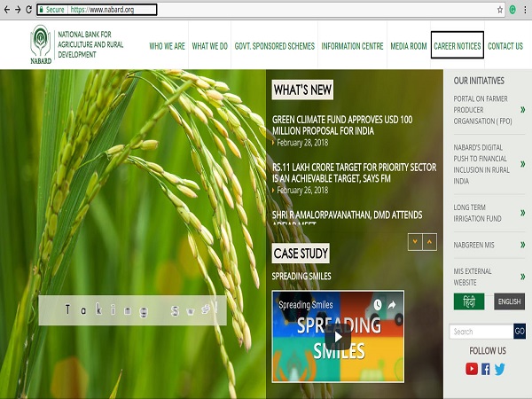Go back using the browser back arrow

click(x=5, y=9)
